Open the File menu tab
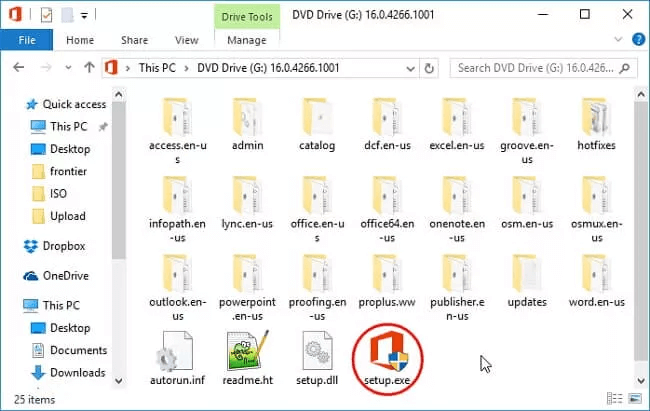The image size is (650, 411). tap(27, 41)
